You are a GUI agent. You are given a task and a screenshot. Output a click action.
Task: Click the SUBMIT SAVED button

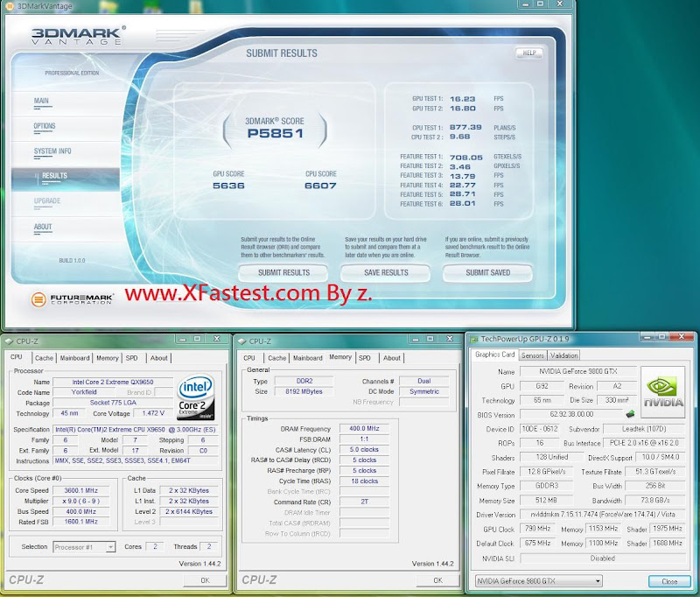click(487, 273)
